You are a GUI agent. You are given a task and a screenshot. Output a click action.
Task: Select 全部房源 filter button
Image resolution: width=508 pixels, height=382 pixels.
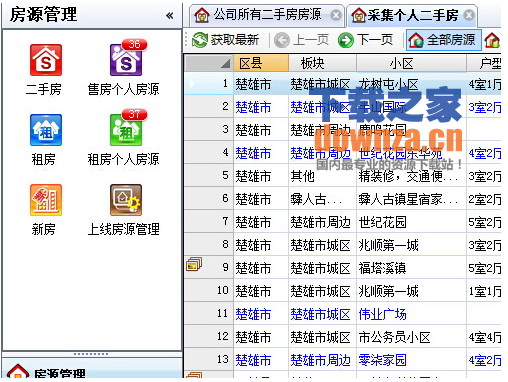(x=443, y=40)
